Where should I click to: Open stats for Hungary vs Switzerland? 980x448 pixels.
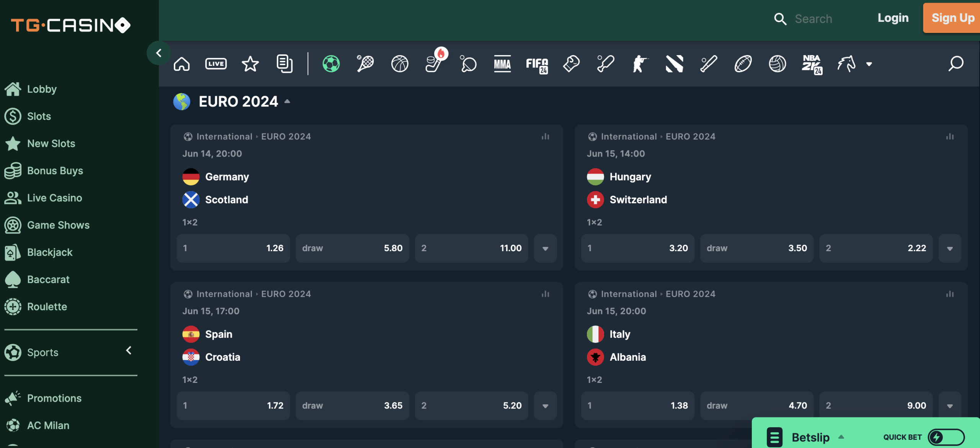pyautogui.click(x=950, y=137)
